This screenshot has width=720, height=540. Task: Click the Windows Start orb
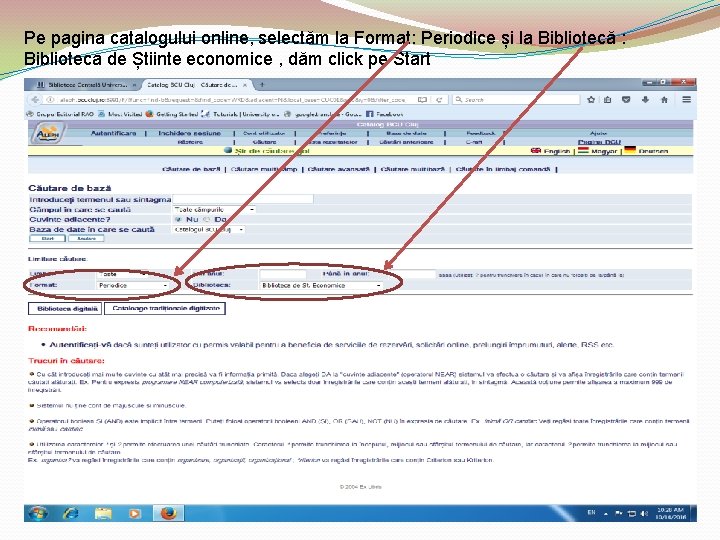pyautogui.click(x=38, y=513)
